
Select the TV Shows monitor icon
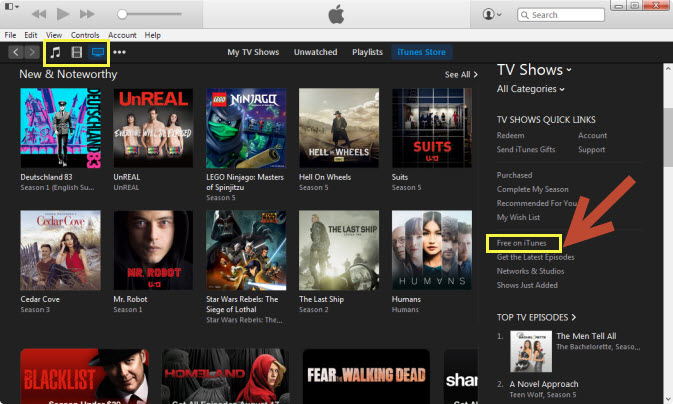pyautogui.click(x=98, y=52)
